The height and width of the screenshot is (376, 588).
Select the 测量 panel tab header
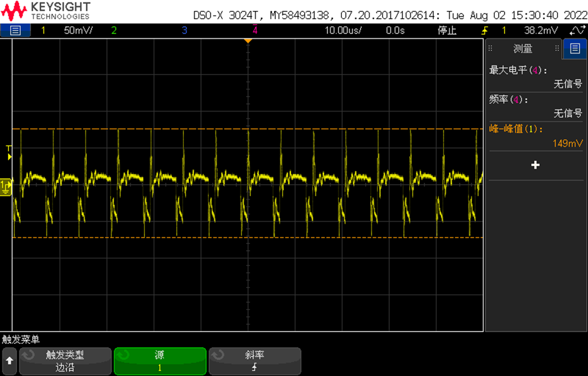[524, 48]
